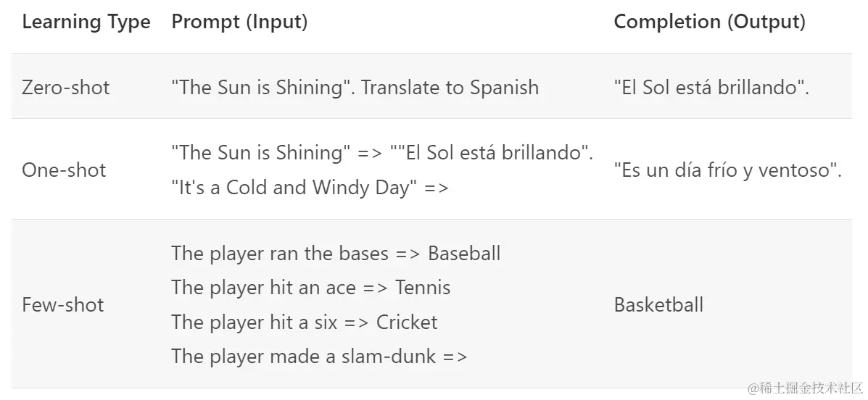Click One-shot's 'The Sun is Shining' example line
The image size is (868, 400).
257,154
